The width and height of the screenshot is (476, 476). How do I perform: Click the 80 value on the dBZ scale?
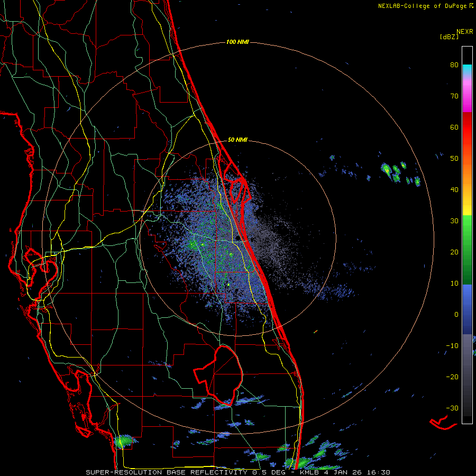[x=454, y=65]
